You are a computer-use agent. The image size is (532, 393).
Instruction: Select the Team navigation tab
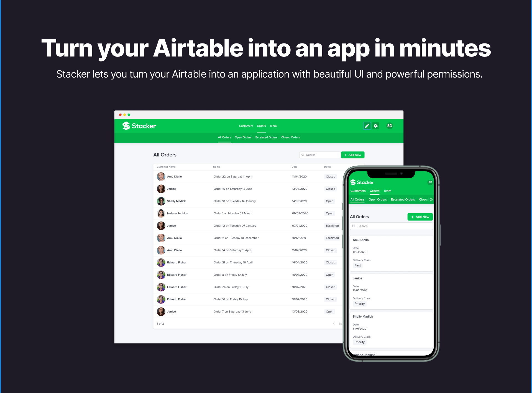273,126
